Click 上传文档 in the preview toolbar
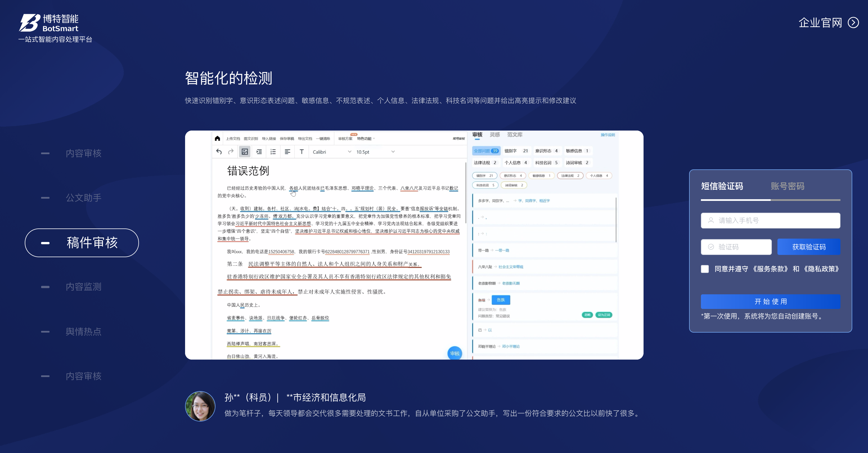This screenshot has height=453, width=868. (x=233, y=138)
